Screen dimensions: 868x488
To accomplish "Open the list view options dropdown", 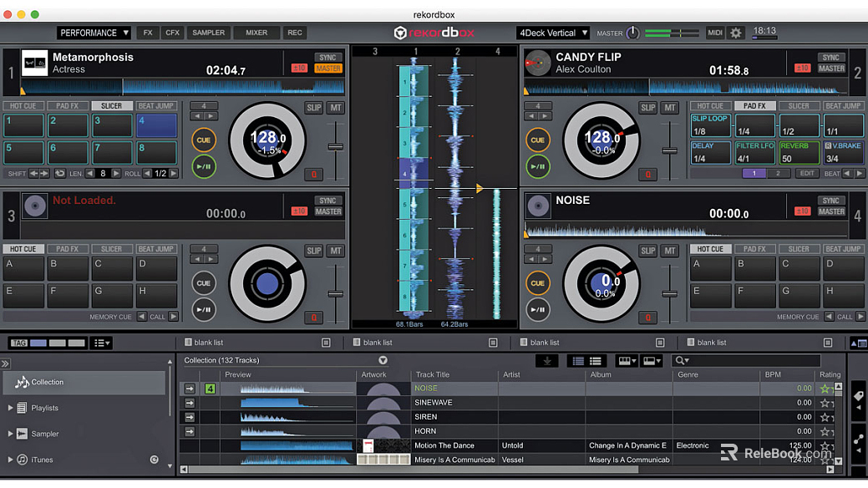I will pos(101,343).
